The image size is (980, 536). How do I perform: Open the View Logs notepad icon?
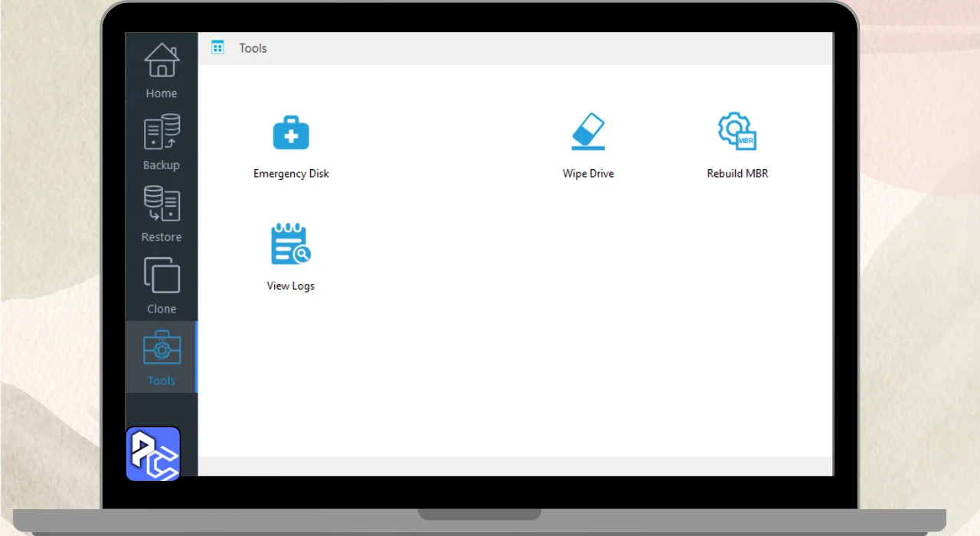[291, 244]
